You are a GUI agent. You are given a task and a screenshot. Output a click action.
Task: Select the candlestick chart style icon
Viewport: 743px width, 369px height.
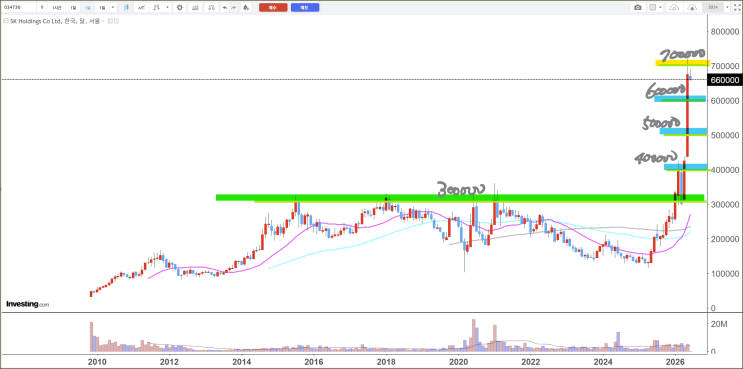point(126,7)
